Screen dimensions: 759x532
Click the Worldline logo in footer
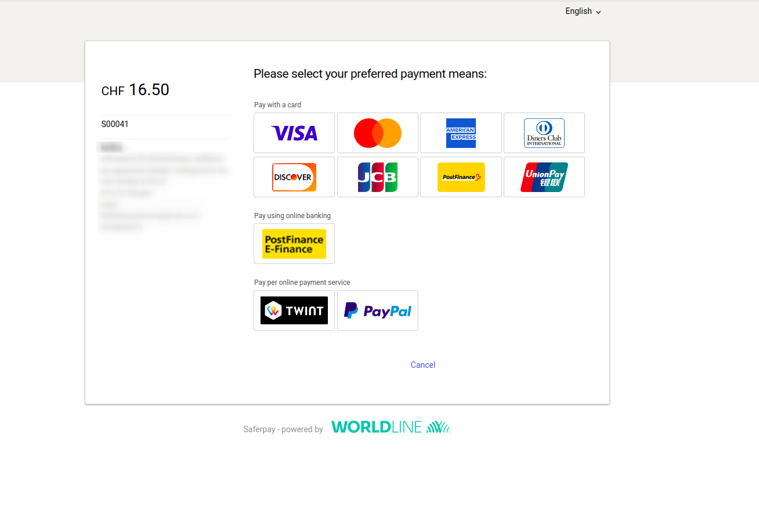[x=391, y=427]
